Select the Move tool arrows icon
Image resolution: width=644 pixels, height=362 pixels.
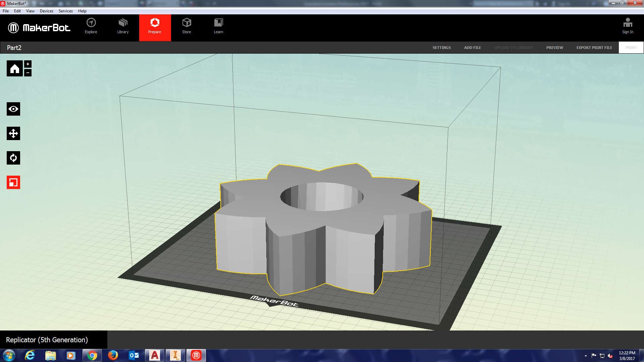pos(13,133)
